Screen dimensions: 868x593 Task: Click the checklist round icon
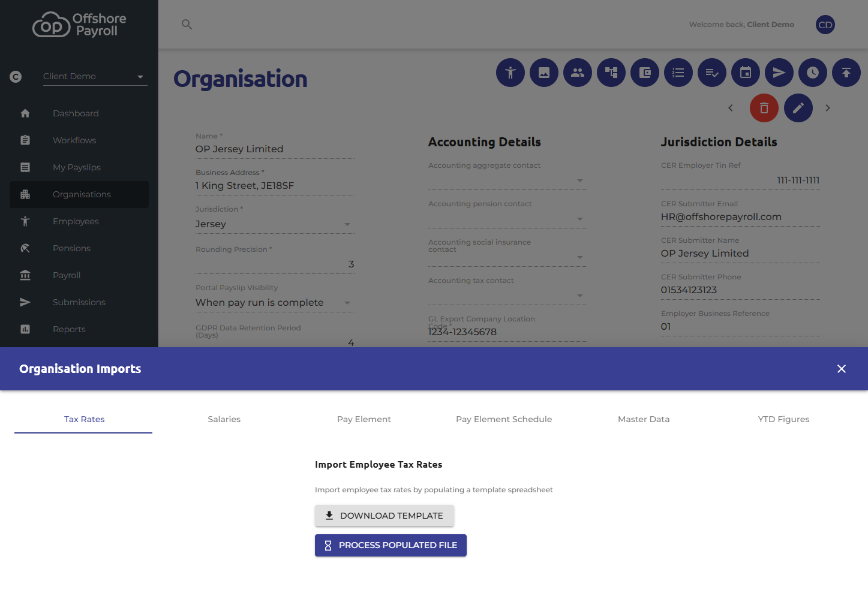[712, 73]
